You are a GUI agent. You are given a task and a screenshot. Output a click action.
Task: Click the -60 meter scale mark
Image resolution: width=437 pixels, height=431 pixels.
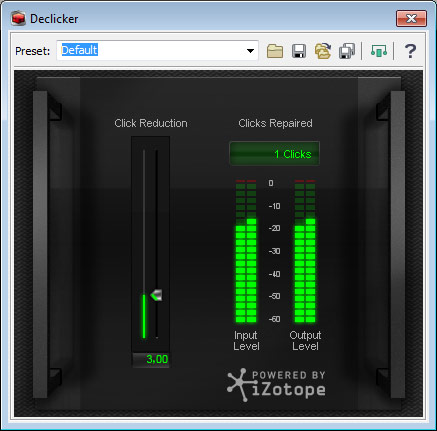point(274,319)
